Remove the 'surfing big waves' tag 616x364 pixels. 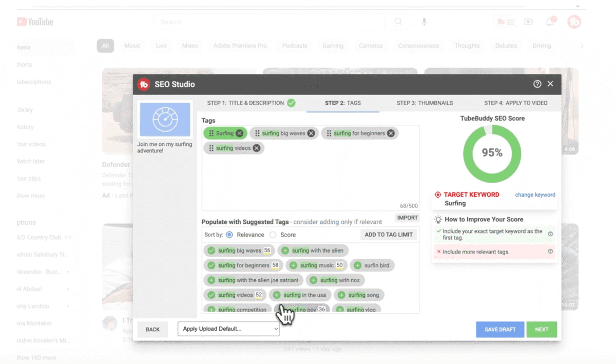(311, 133)
